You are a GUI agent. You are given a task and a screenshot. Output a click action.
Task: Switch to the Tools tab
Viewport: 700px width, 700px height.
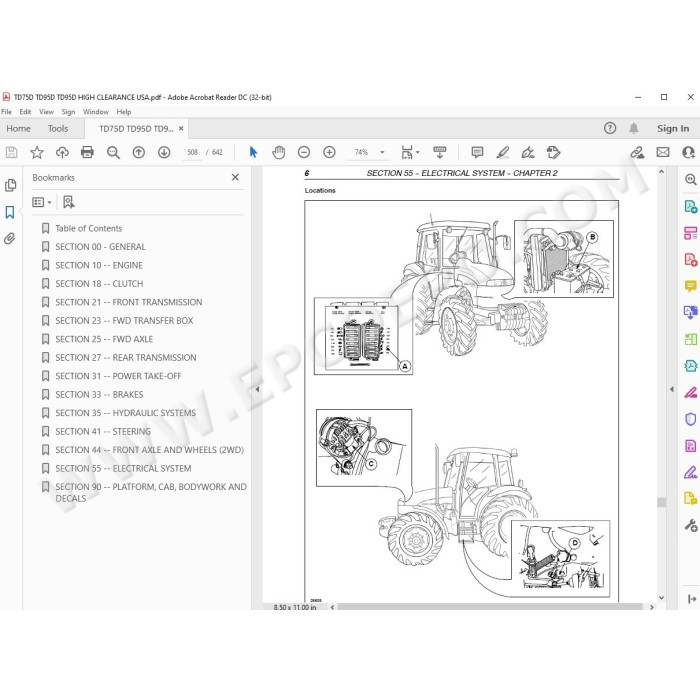coord(58,129)
